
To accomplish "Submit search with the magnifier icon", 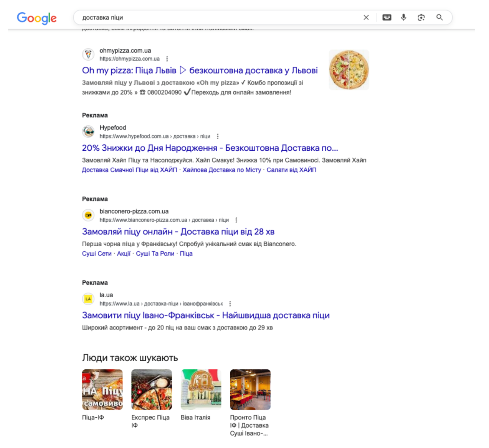I will tap(439, 18).
